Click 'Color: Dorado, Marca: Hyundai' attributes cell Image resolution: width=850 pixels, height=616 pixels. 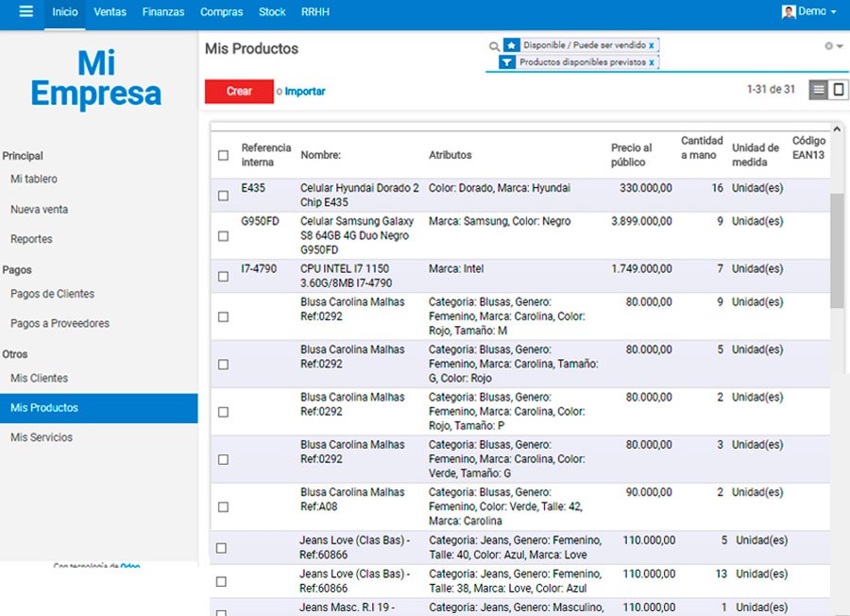(500, 188)
